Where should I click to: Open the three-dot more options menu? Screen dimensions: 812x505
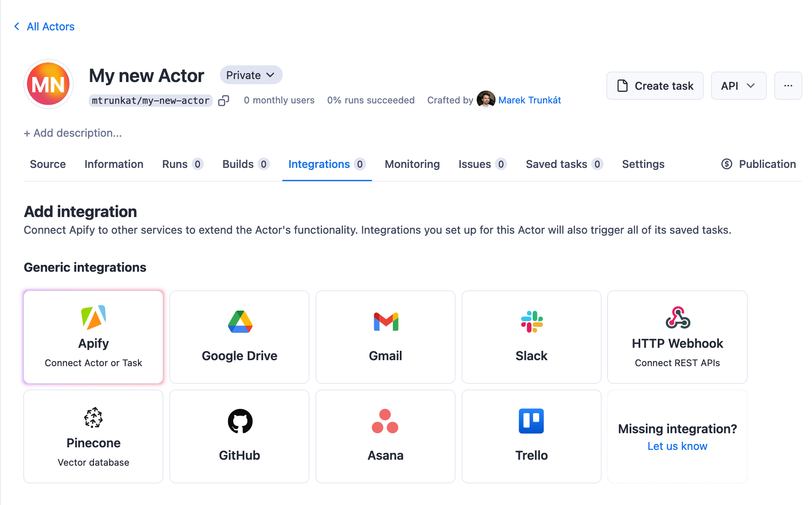(788, 85)
